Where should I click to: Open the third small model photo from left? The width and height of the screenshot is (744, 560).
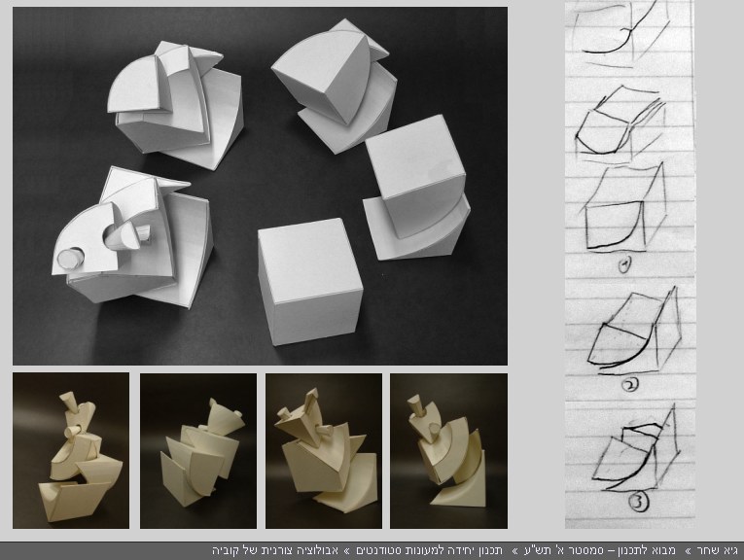point(324,451)
